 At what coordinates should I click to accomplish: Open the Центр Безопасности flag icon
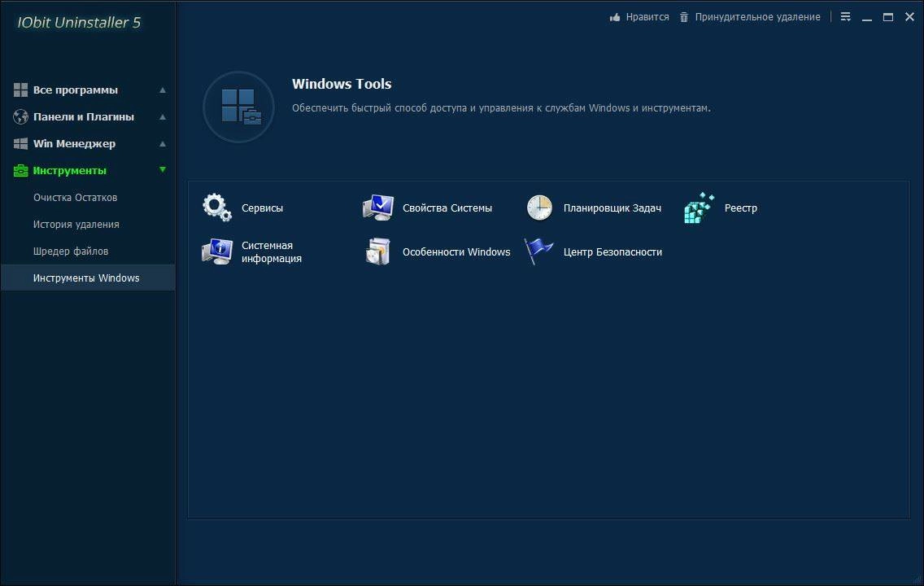(538, 251)
